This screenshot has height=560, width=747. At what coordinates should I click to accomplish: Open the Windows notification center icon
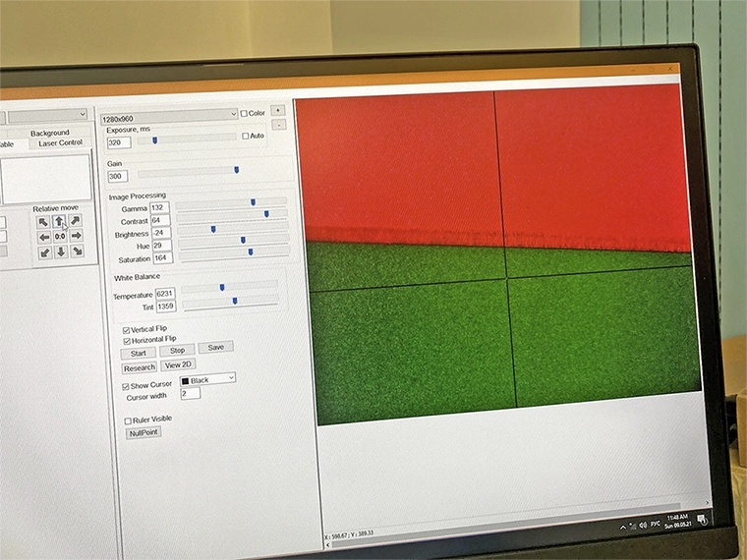(x=702, y=519)
